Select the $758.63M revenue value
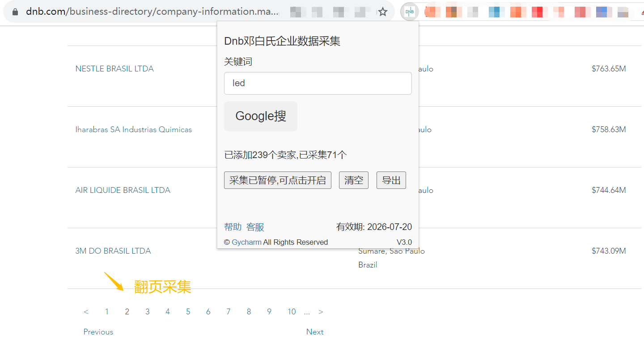The image size is (644, 347). pos(609,130)
